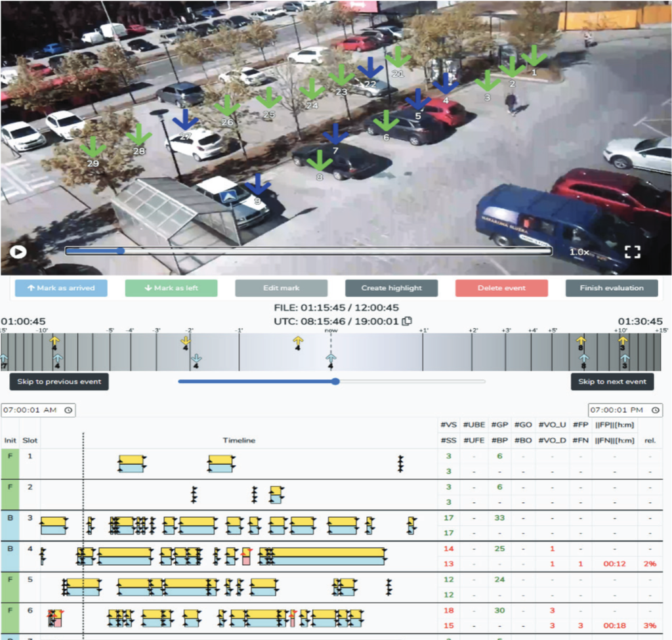The height and width of the screenshot is (640, 672).
Task: Edit the 07:00:01 AM start time field
Action: (38, 410)
